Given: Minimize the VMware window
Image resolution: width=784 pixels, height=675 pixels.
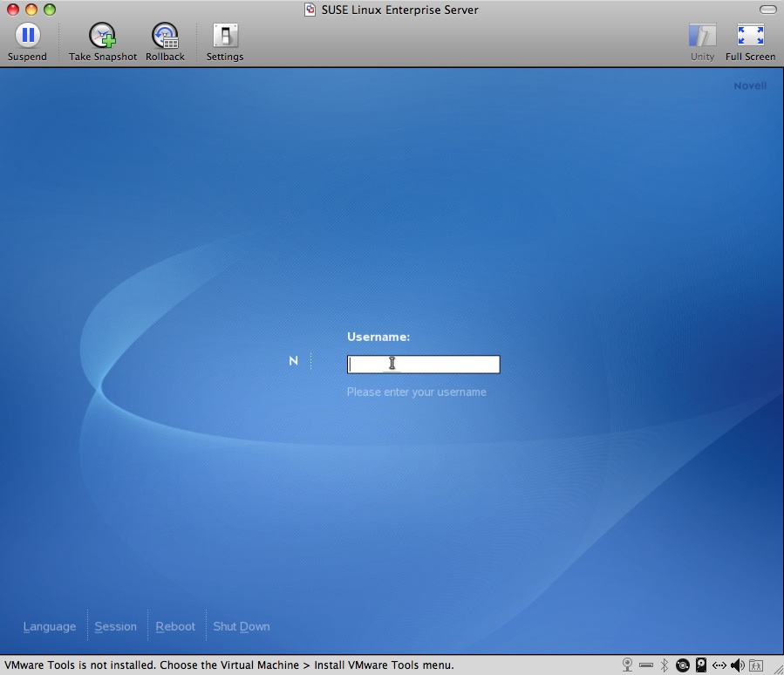Looking at the screenshot, I should point(31,10).
